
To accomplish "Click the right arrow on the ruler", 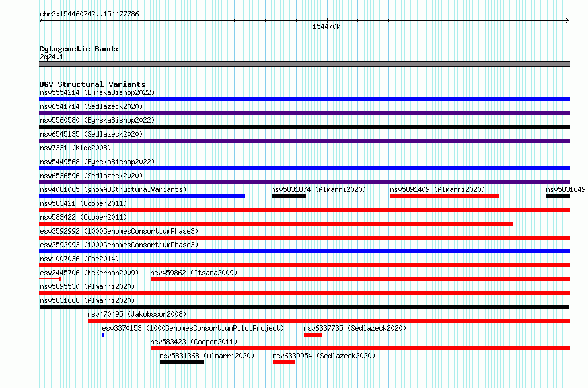I will [567, 21].
